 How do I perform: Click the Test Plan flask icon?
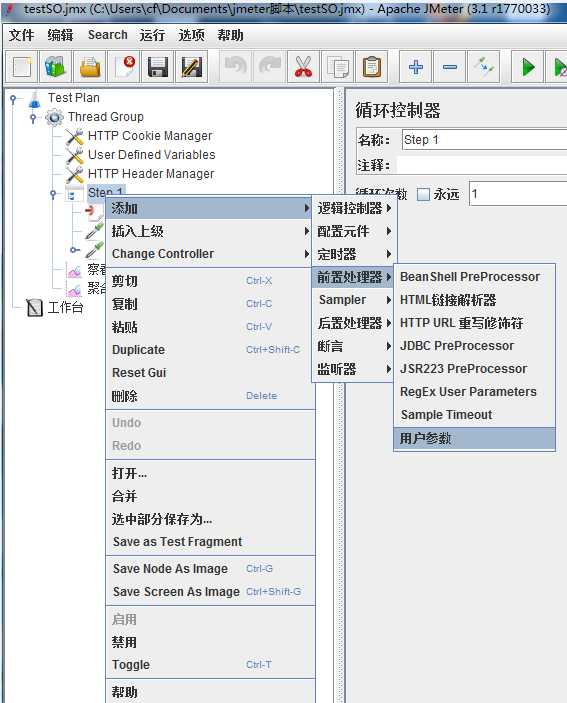pos(35,99)
